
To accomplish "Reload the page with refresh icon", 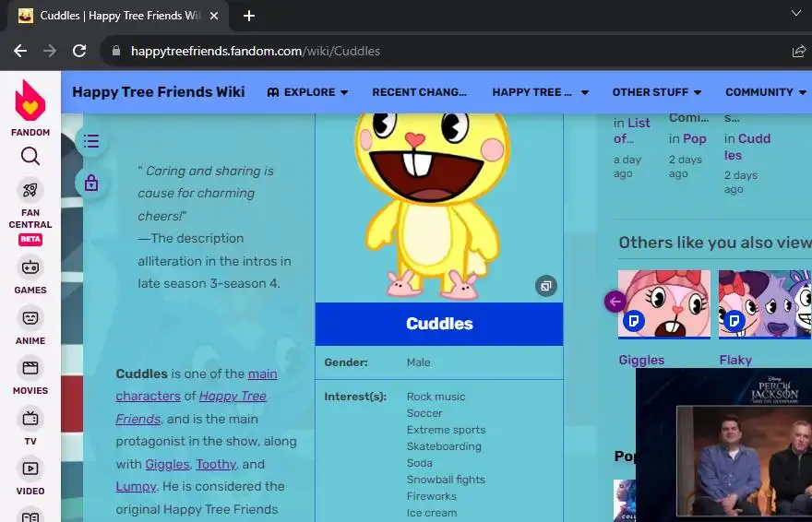I will (79, 51).
